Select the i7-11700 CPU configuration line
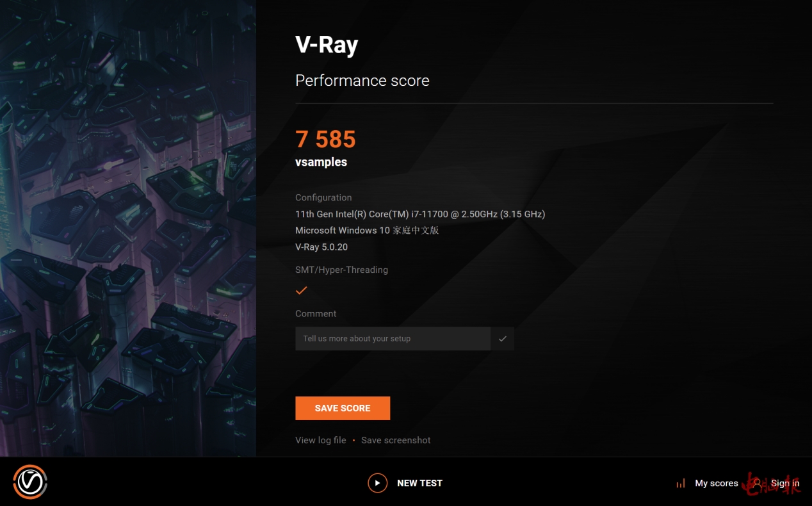812x506 pixels. [420, 214]
